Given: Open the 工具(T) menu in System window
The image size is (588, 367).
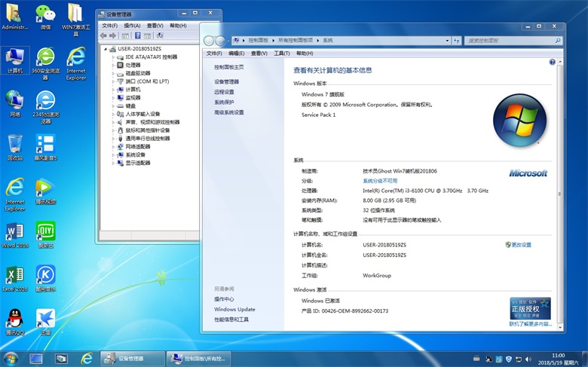Looking at the screenshot, I should [281, 54].
